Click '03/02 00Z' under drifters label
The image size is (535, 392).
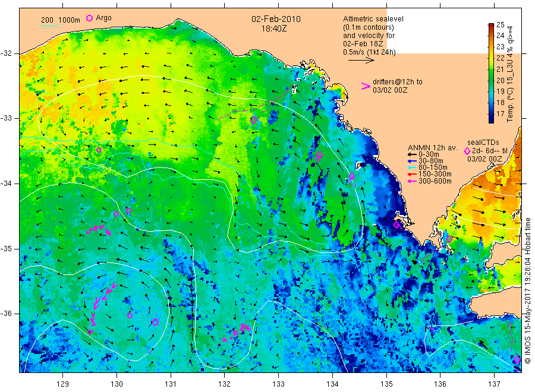(x=390, y=90)
